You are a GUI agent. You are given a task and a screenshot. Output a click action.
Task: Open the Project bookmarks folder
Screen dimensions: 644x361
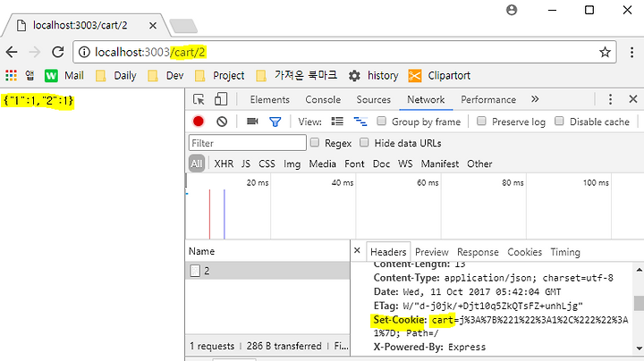click(x=220, y=75)
